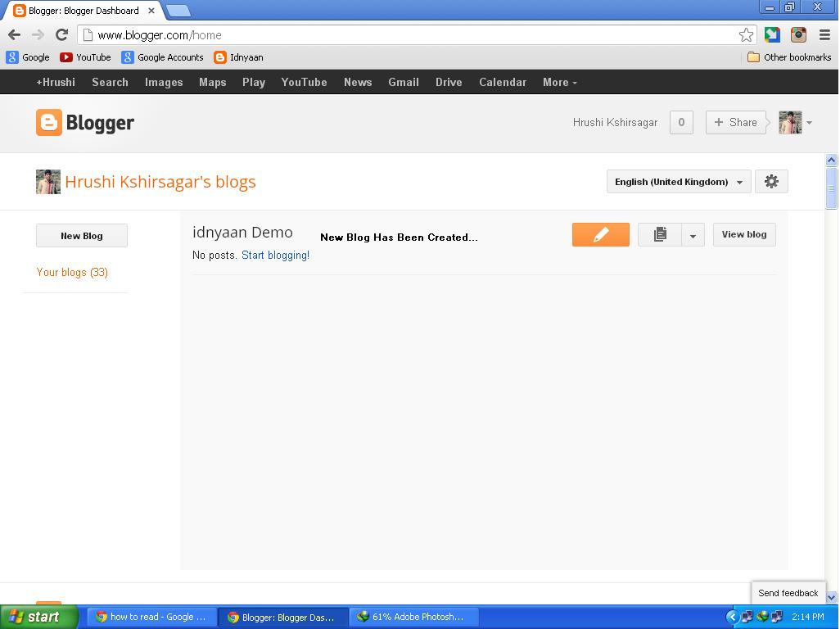Screen dimensions: 840x629
Task: Click the New Blog button
Action: 81,236
